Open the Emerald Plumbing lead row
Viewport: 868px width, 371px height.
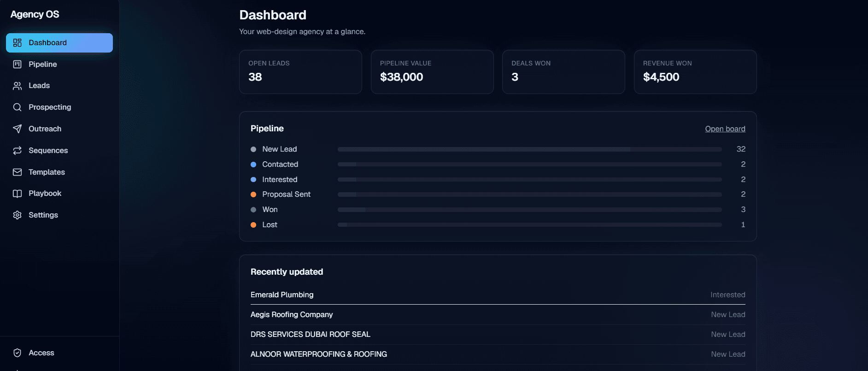pos(498,294)
